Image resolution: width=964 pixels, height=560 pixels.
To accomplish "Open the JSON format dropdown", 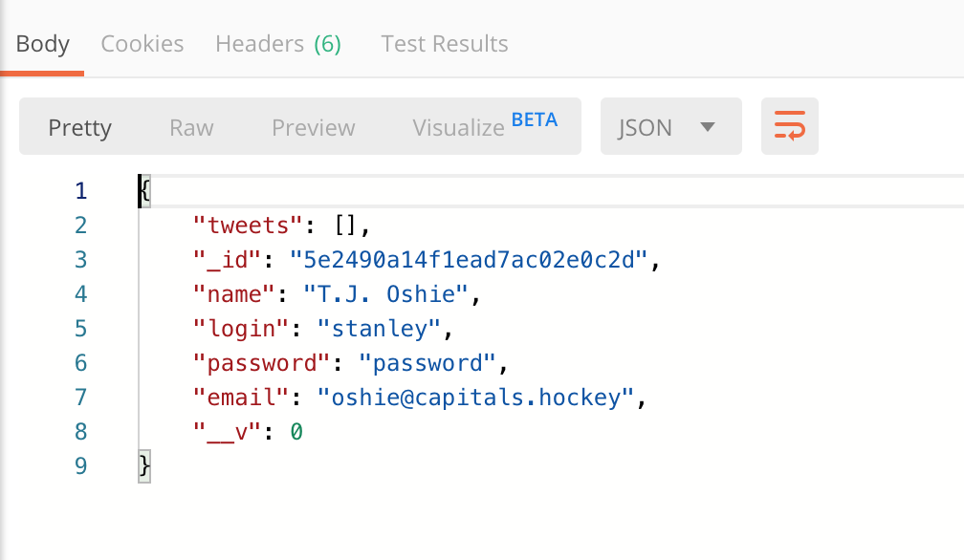I will click(670, 127).
